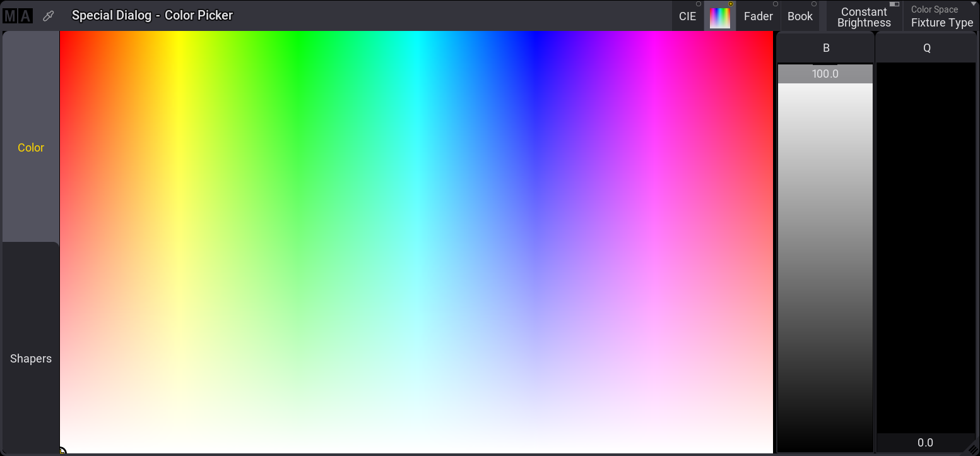
Task: Click the Special Dialog - Color Picker title bar
Action: (x=152, y=16)
